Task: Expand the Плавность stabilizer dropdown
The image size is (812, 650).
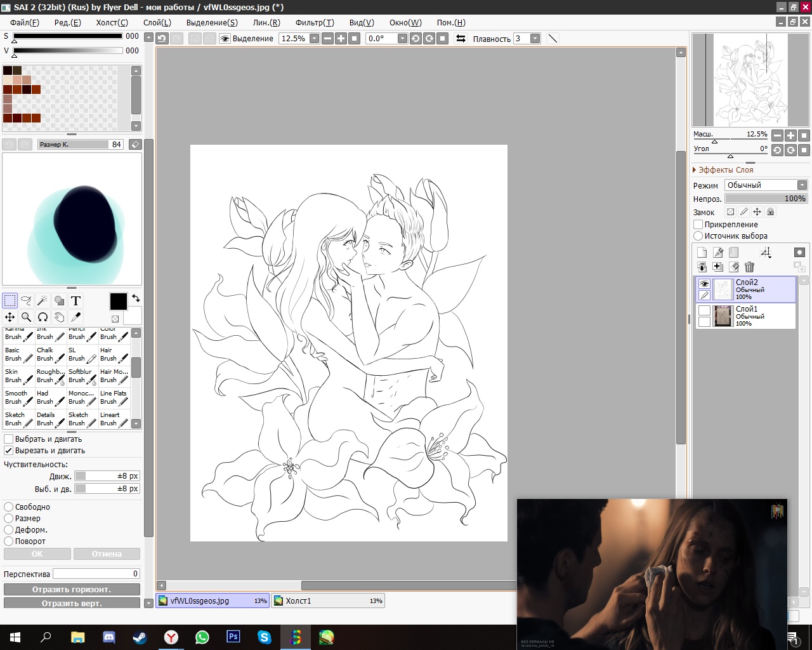Action: point(535,39)
